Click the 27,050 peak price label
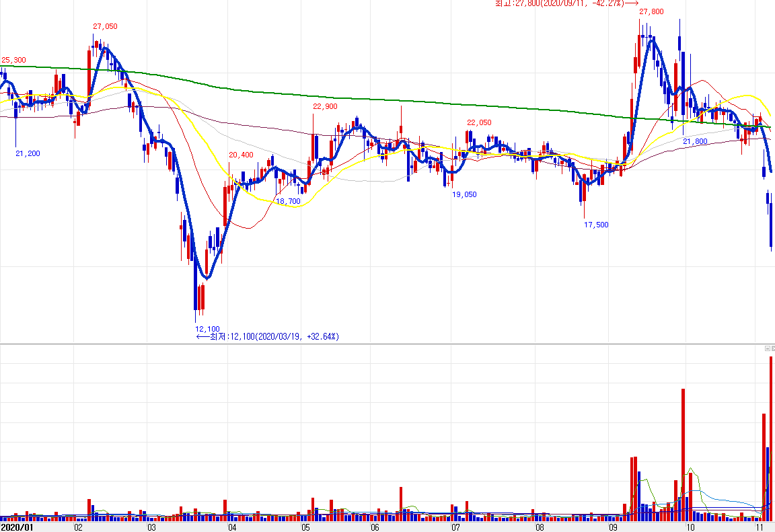775x532 pixels. click(x=105, y=26)
